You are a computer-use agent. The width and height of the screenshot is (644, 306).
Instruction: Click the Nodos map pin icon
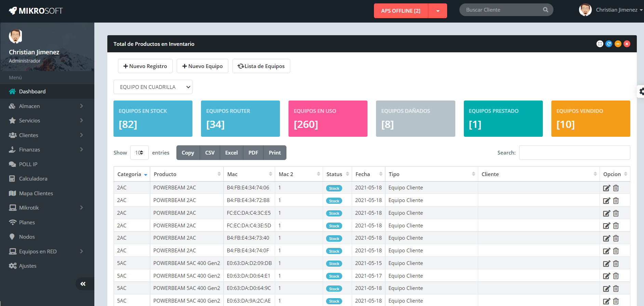[12, 237]
